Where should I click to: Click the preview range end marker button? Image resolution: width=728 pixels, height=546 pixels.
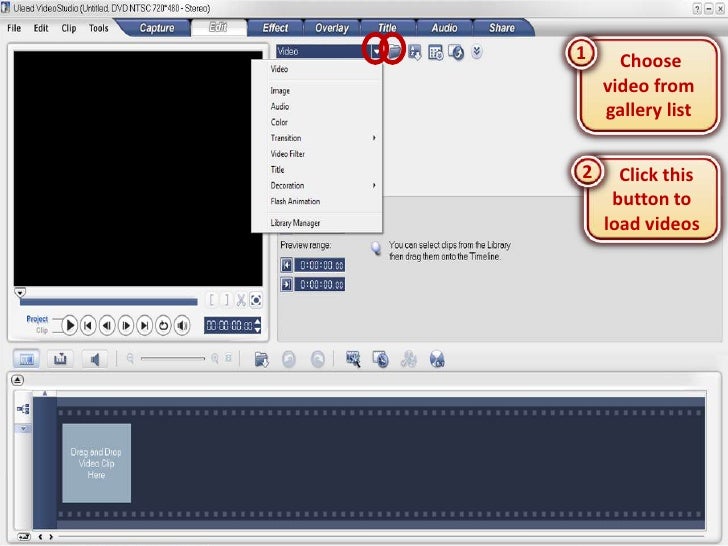click(286, 284)
